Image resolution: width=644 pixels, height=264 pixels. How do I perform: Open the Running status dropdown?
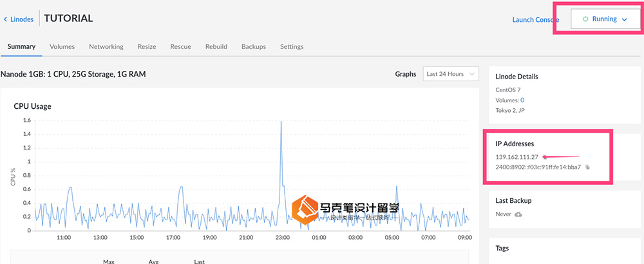[605, 19]
